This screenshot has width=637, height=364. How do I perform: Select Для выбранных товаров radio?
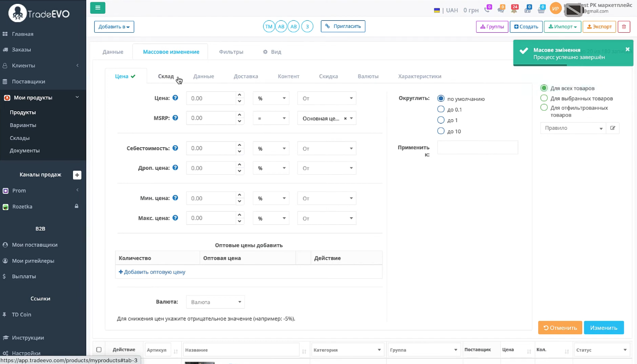point(544,98)
